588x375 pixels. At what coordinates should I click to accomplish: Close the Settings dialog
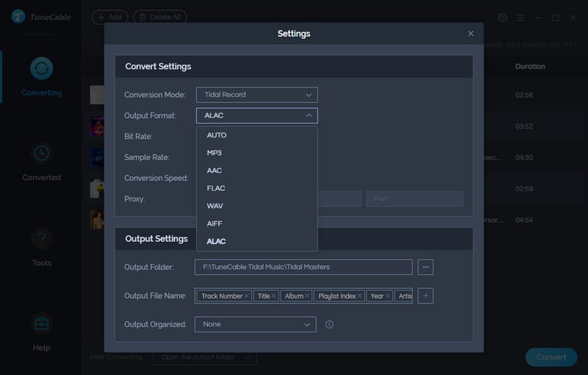(470, 34)
